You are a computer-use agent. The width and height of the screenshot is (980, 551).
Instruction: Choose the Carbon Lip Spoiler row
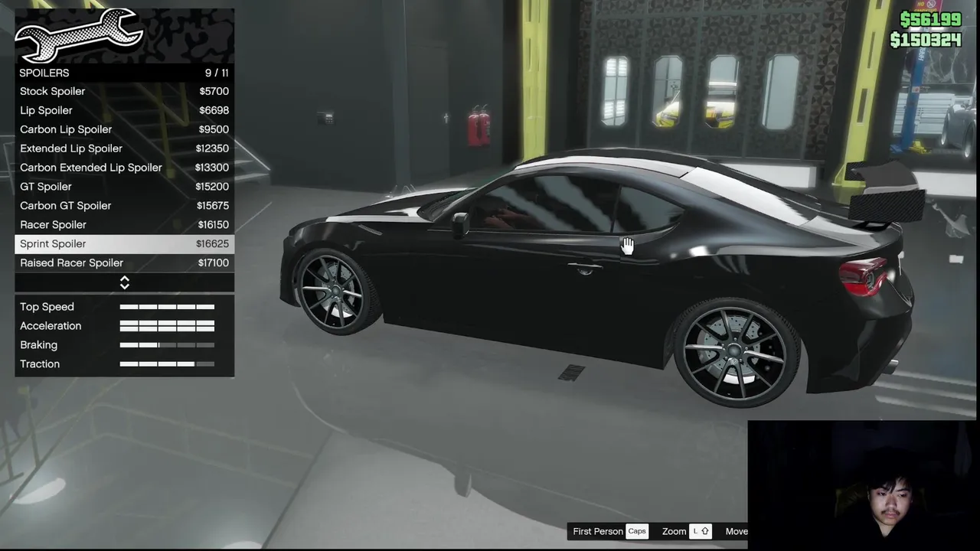125,129
